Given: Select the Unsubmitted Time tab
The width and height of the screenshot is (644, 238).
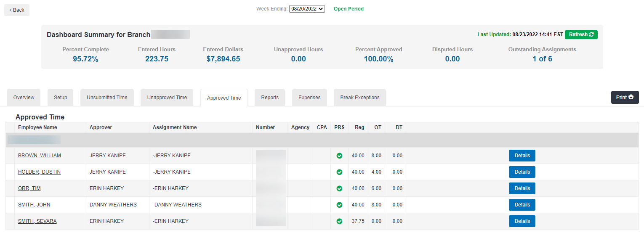Looking at the screenshot, I should [107, 98].
